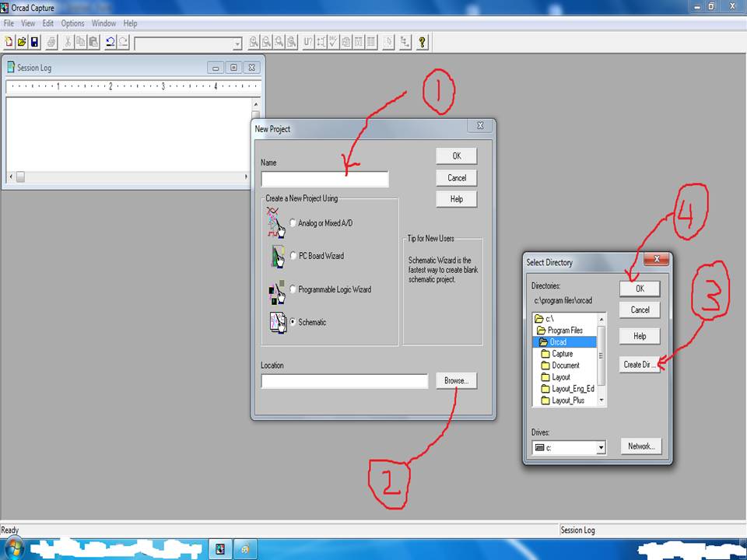The image size is (747, 560).
Task: Click the Paste clipboard icon
Action: click(x=94, y=42)
